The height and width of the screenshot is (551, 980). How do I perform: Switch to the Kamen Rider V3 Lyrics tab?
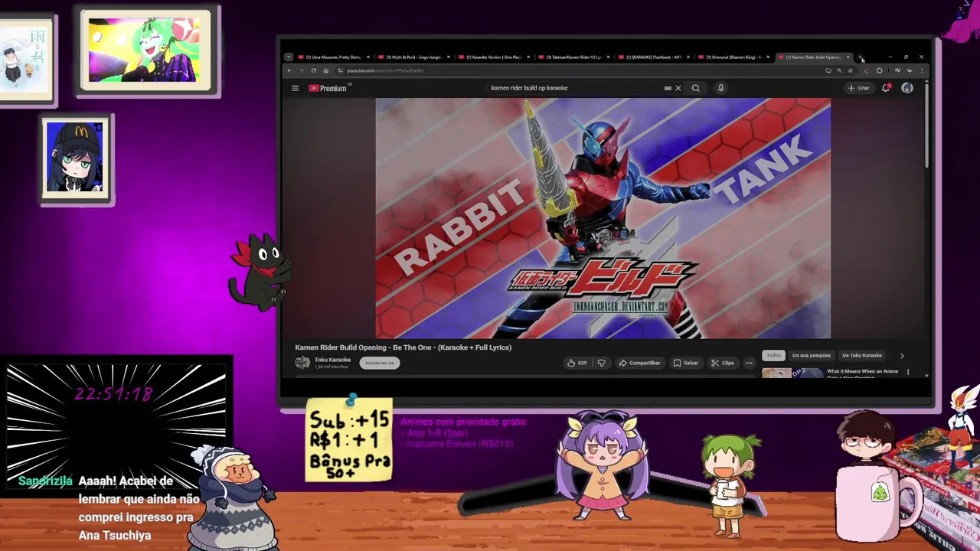pyautogui.click(x=574, y=57)
